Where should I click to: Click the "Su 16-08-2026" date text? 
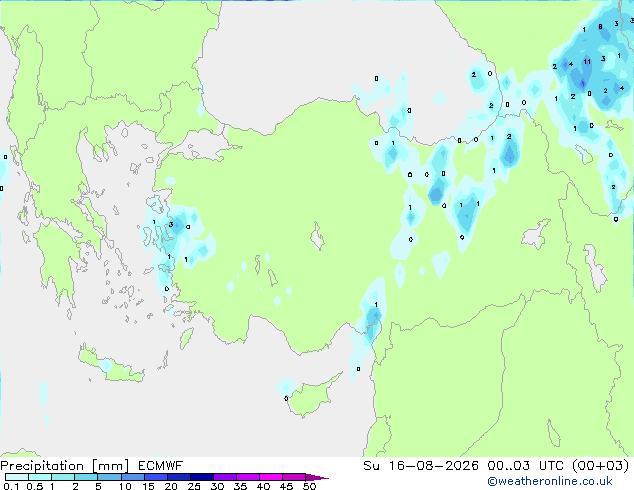(x=421, y=466)
